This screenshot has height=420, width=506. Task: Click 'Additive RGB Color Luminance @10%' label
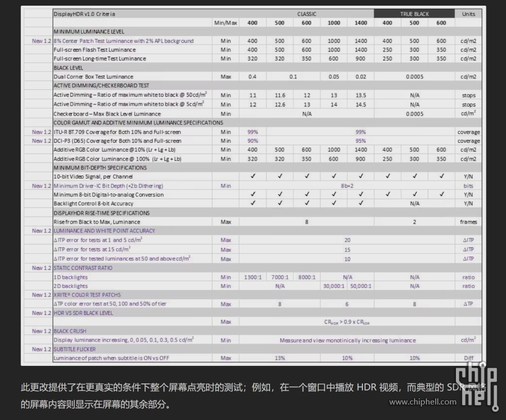[115, 150]
